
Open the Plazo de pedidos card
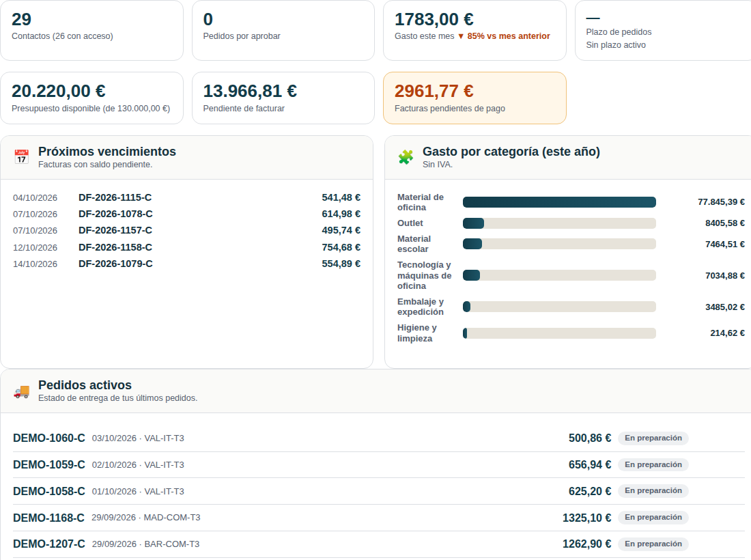pyautogui.click(x=663, y=30)
